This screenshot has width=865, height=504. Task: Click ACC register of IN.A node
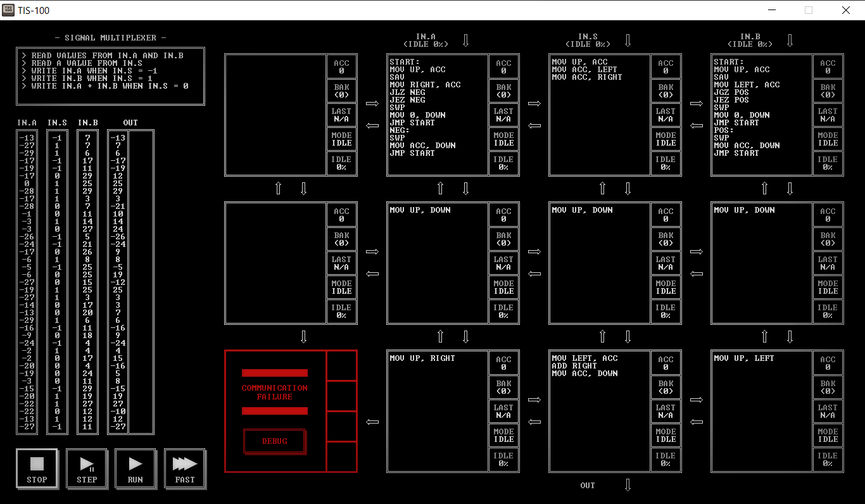[503, 66]
